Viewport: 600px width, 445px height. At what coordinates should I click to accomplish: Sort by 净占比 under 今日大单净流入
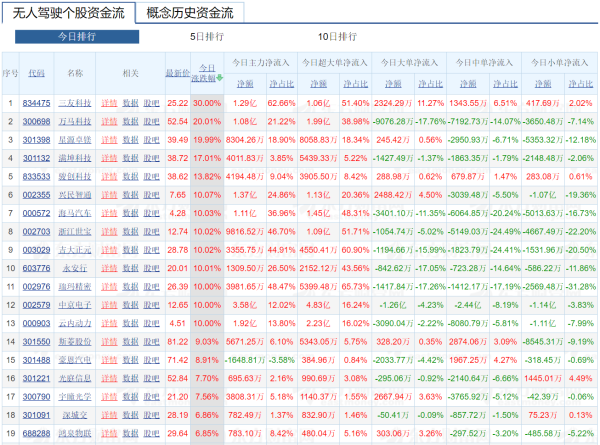(430, 83)
